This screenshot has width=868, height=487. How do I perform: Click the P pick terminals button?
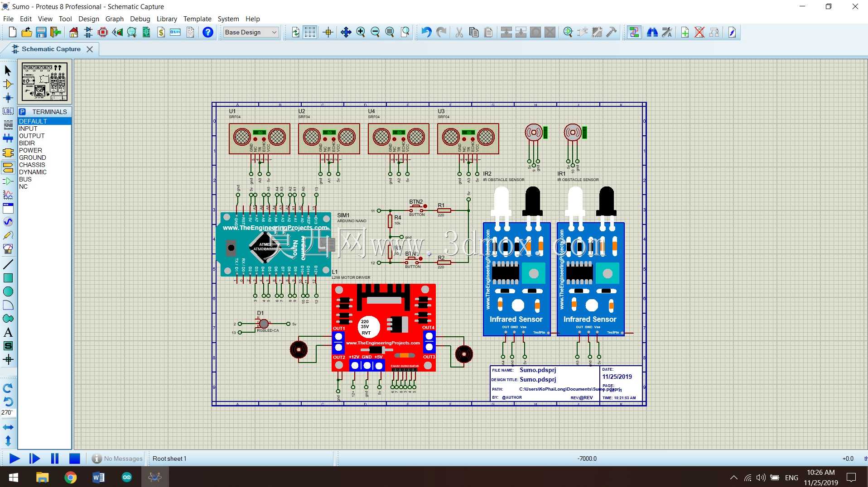pos(22,112)
